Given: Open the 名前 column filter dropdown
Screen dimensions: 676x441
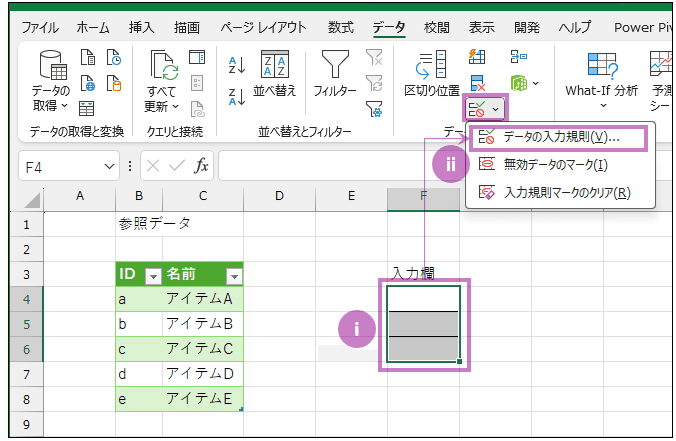Looking at the screenshot, I should (235, 276).
